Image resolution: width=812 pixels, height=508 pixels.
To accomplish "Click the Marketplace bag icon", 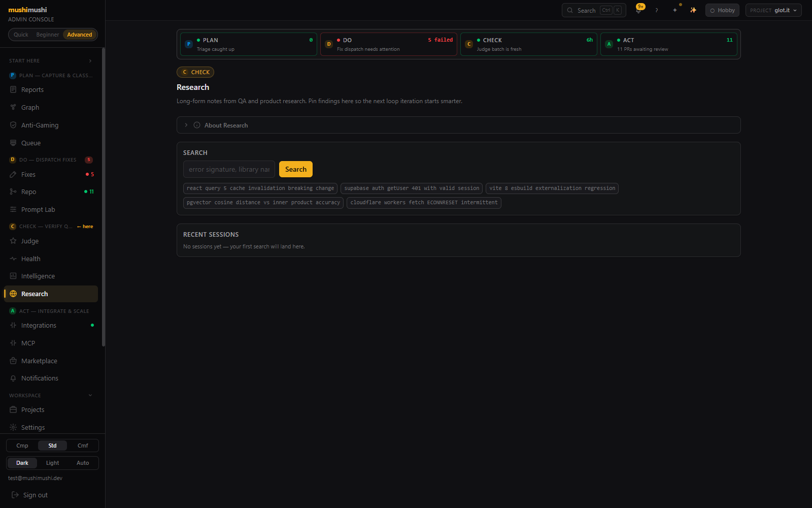I will (x=13, y=361).
